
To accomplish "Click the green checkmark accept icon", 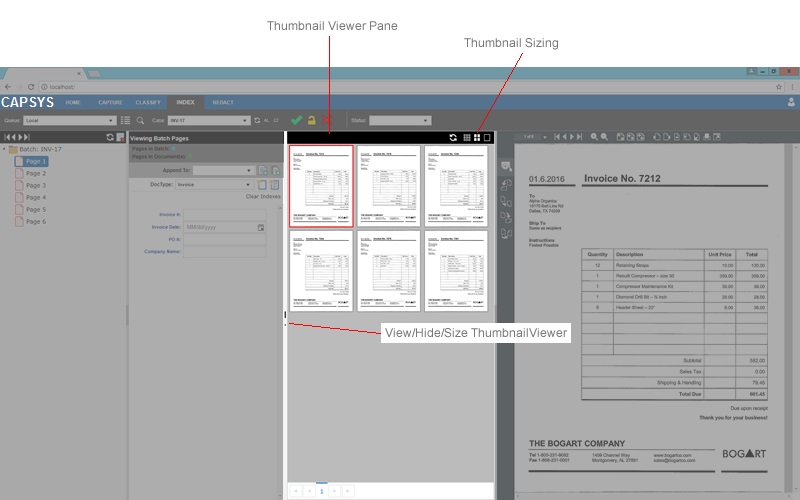I will pyautogui.click(x=296, y=121).
